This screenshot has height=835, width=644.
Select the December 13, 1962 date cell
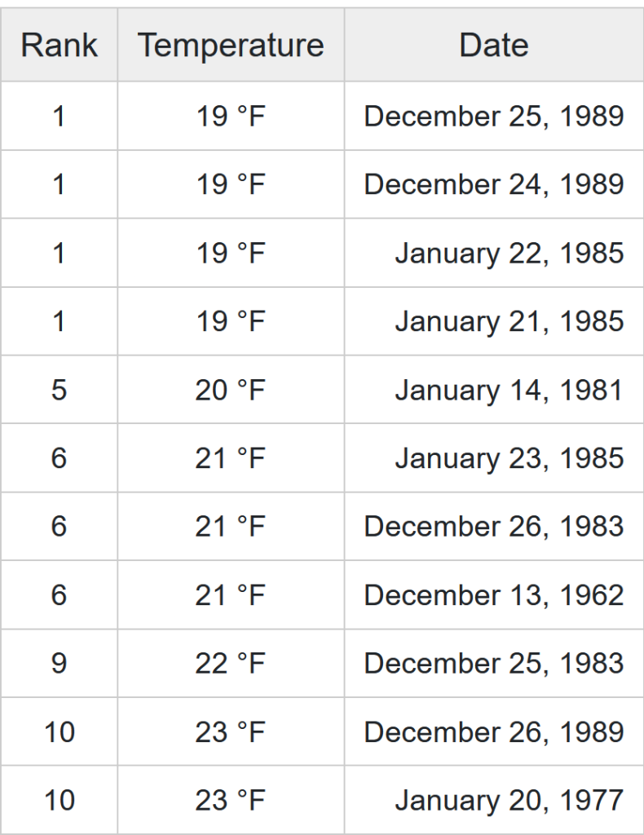pyautogui.click(x=494, y=595)
